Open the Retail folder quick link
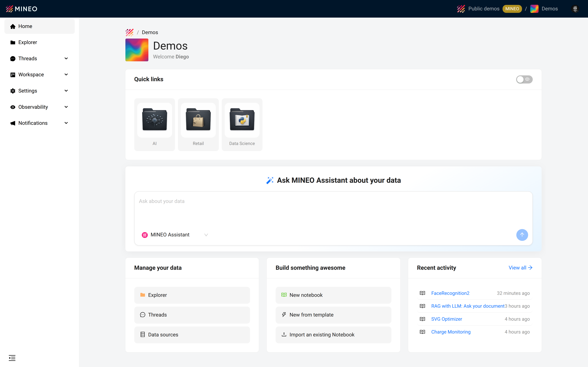The width and height of the screenshot is (588, 367). pos(198,124)
